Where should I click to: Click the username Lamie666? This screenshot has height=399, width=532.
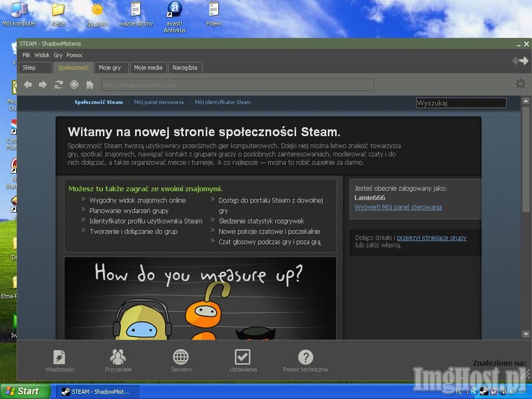point(370,198)
